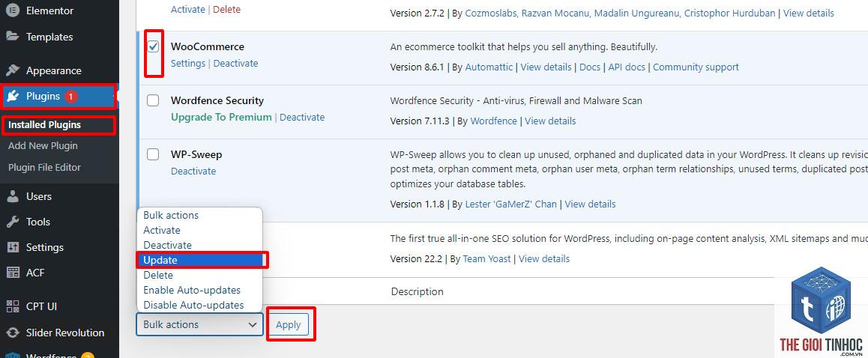Deactivate the WP-Sweep plugin
Image resolution: width=868 pixels, height=358 pixels.
[x=193, y=171]
